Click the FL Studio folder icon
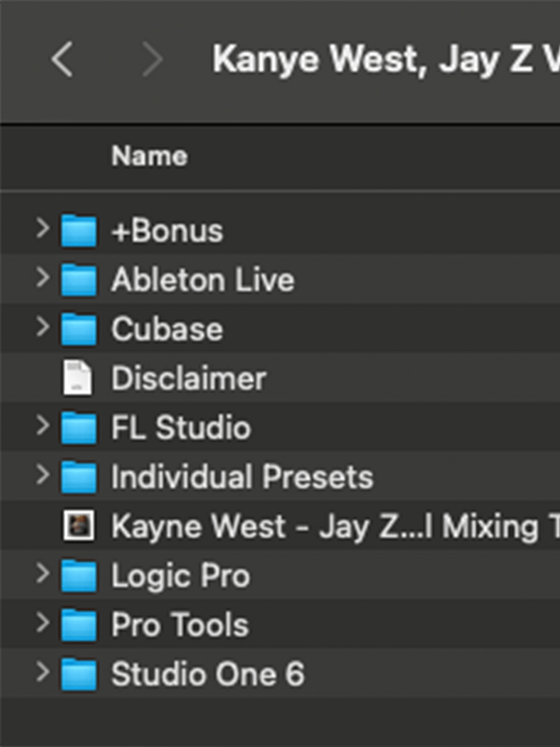 (79, 428)
